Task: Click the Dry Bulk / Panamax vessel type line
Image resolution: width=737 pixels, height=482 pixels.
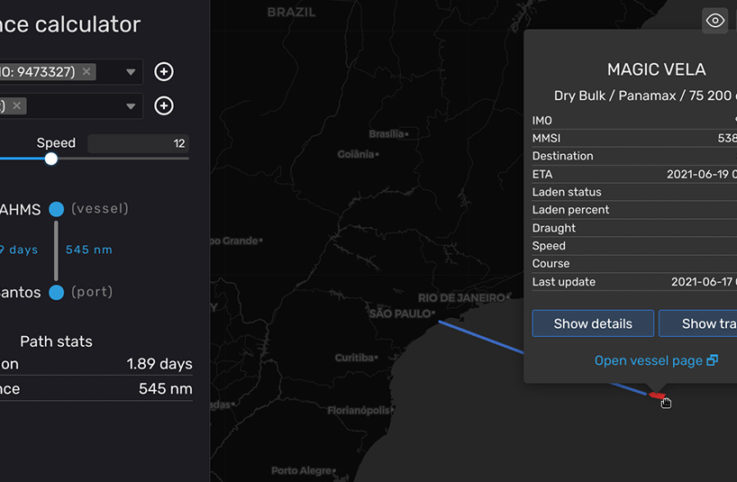Action: [645, 96]
